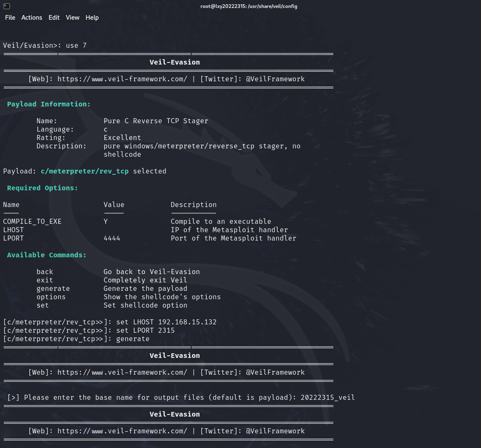Click 'Port of the Metasploit handler' description
The height and width of the screenshot is (448, 481).
234,238
